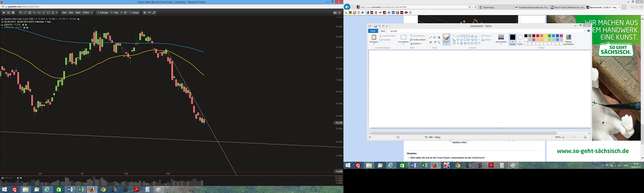Open the Datei menu in Paint
The image size is (644, 193).
[x=373, y=31]
